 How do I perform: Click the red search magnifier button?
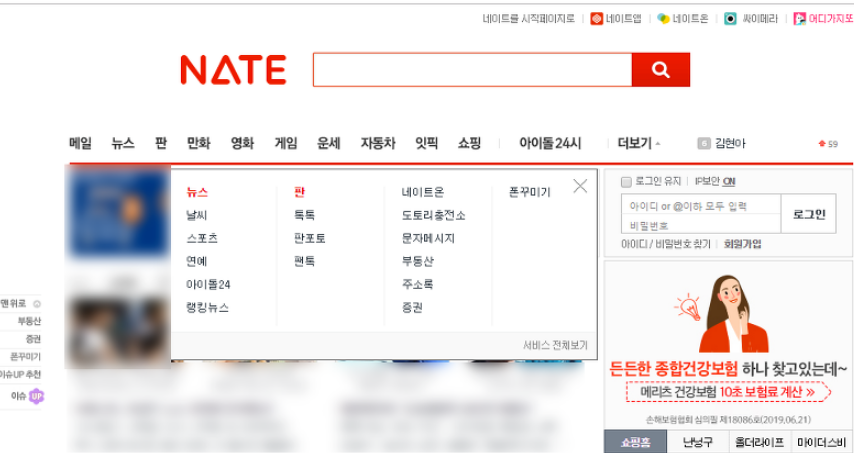pyautogui.click(x=661, y=70)
